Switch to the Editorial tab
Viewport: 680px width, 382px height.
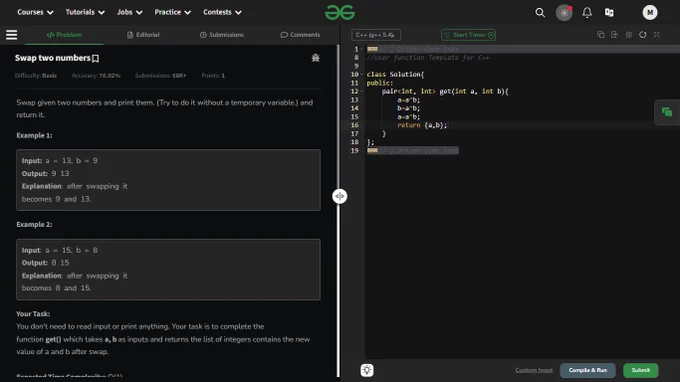click(x=143, y=35)
